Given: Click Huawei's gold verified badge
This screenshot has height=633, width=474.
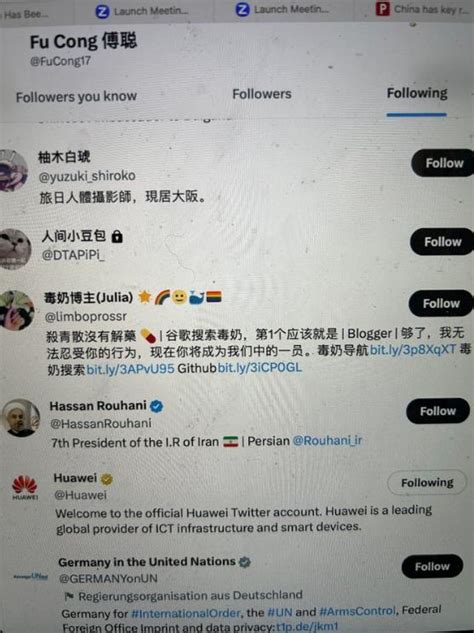Looking at the screenshot, I should click(x=107, y=479).
